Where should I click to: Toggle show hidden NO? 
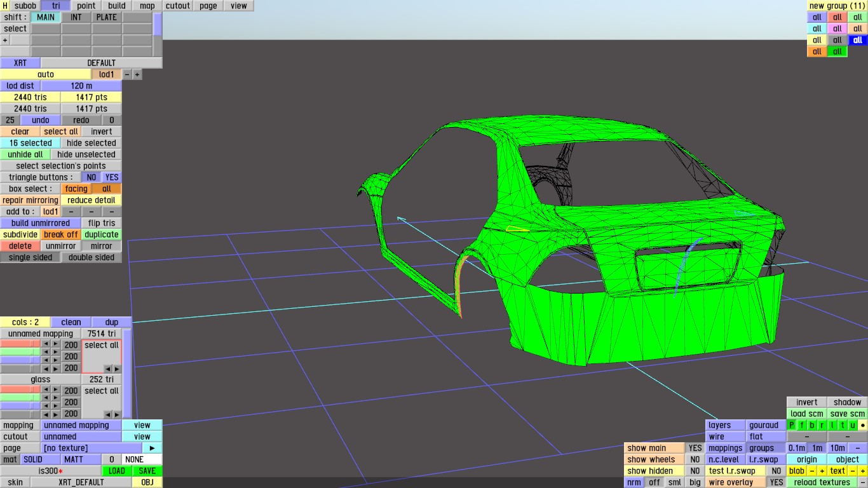click(x=695, y=471)
